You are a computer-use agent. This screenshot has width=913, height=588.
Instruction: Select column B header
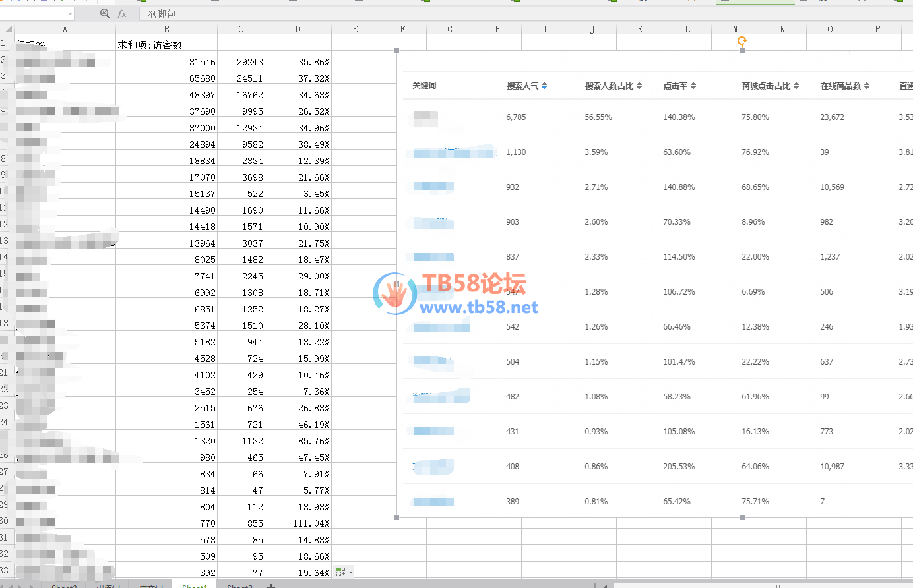[x=166, y=29]
